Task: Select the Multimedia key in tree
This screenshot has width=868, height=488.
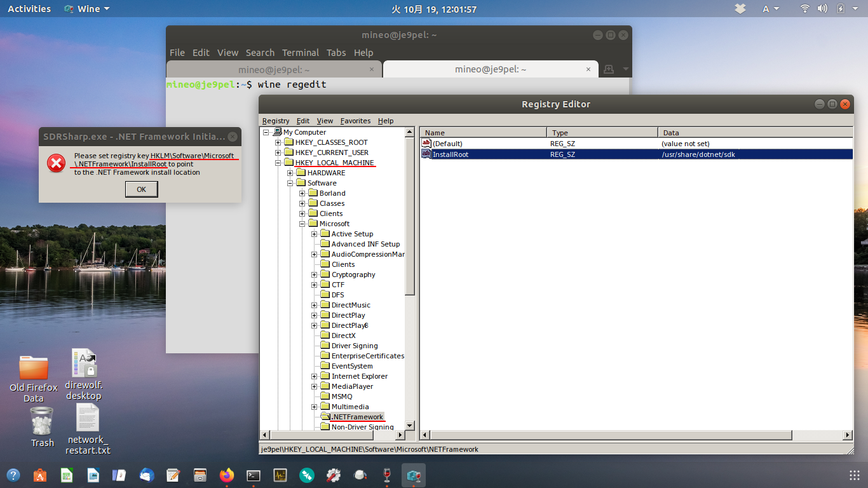Action: pos(350,407)
